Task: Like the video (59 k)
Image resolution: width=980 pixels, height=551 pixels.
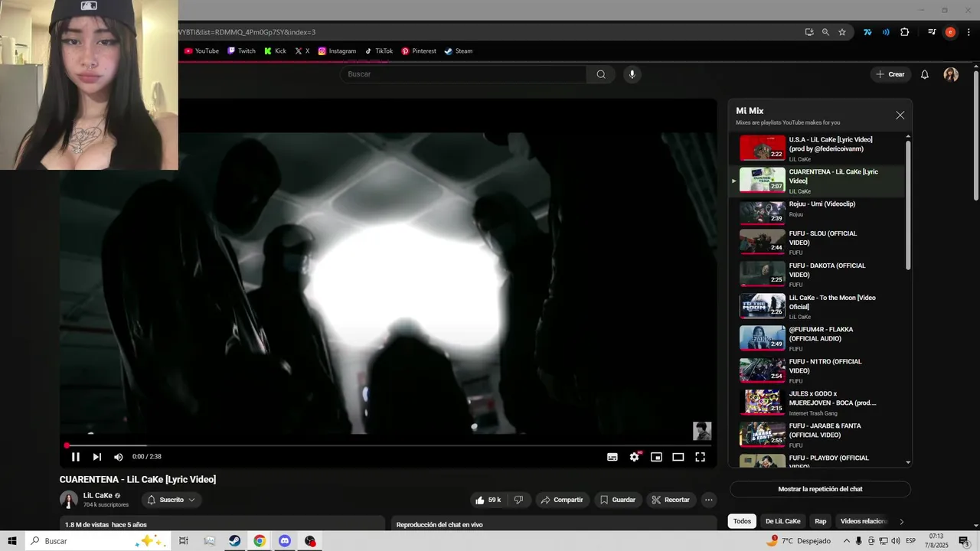Action: pyautogui.click(x=488, y=500)
